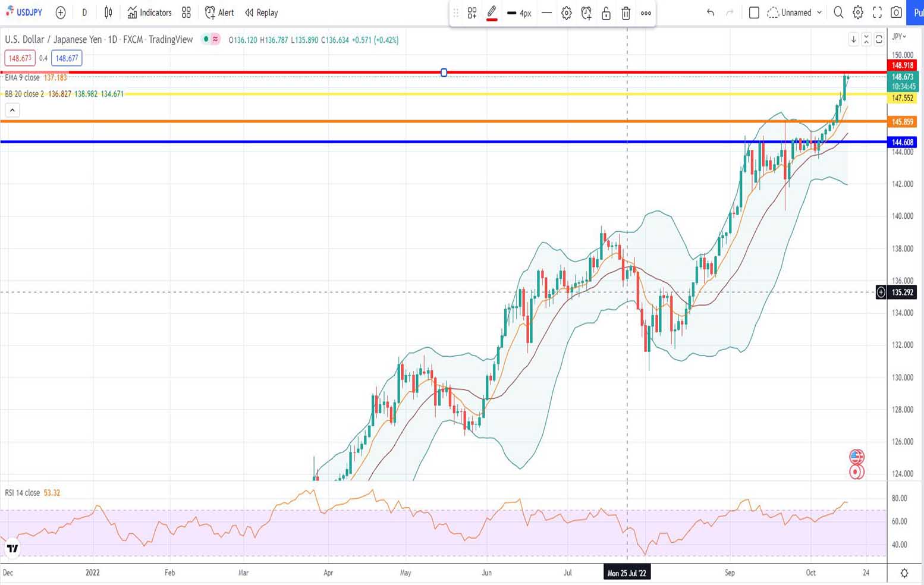This screenshot has width=924, height=585.
Task: Enter fullscreen mode
Action: [x=877, y=12]
